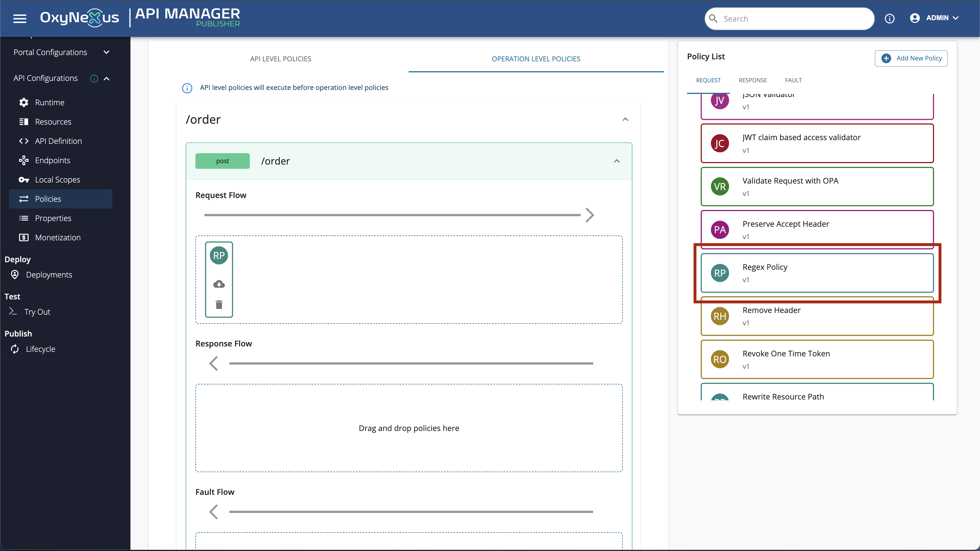Image resolution: width=980 pixels, height=551 pixels.
Task: Click the Resources list icon
Action: coord(24,122)
